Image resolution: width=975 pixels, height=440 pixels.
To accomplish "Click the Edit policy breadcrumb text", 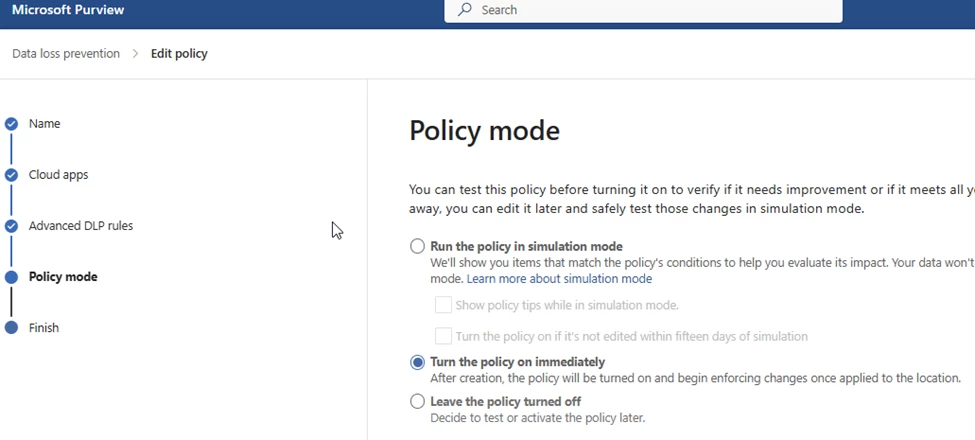I will click(x=179, y=53).
